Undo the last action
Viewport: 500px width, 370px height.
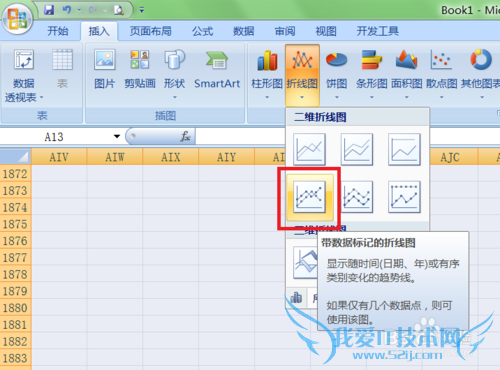pyautogui.click(x=67, y=10)
